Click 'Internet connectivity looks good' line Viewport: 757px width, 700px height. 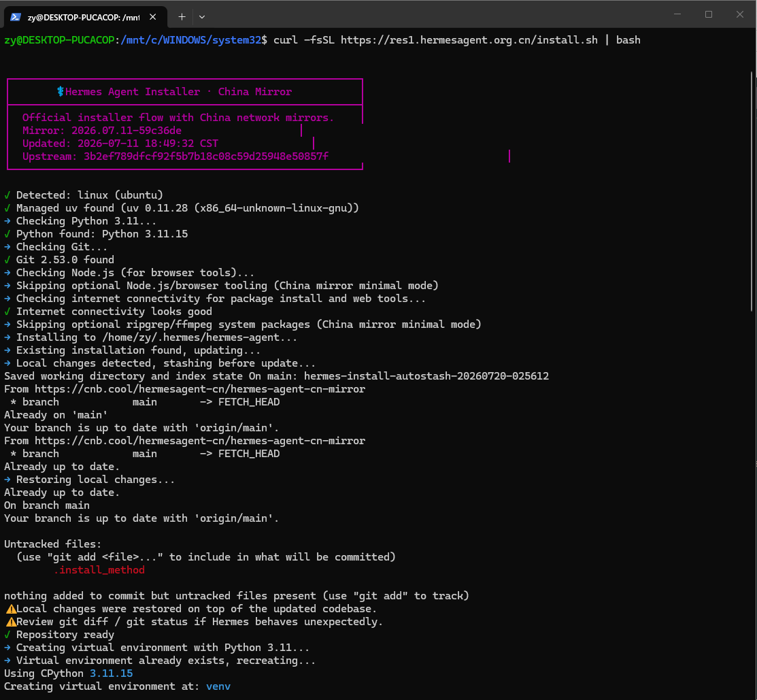click(x=108, y=312)
